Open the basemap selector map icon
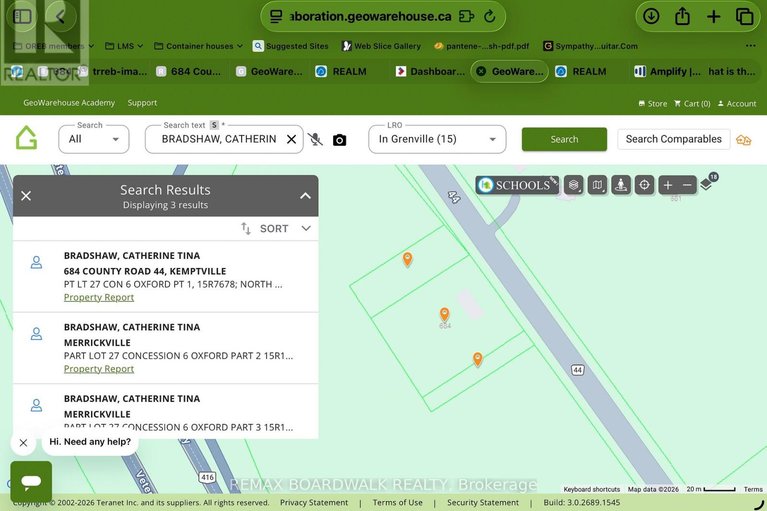 (x=597, y=185)
